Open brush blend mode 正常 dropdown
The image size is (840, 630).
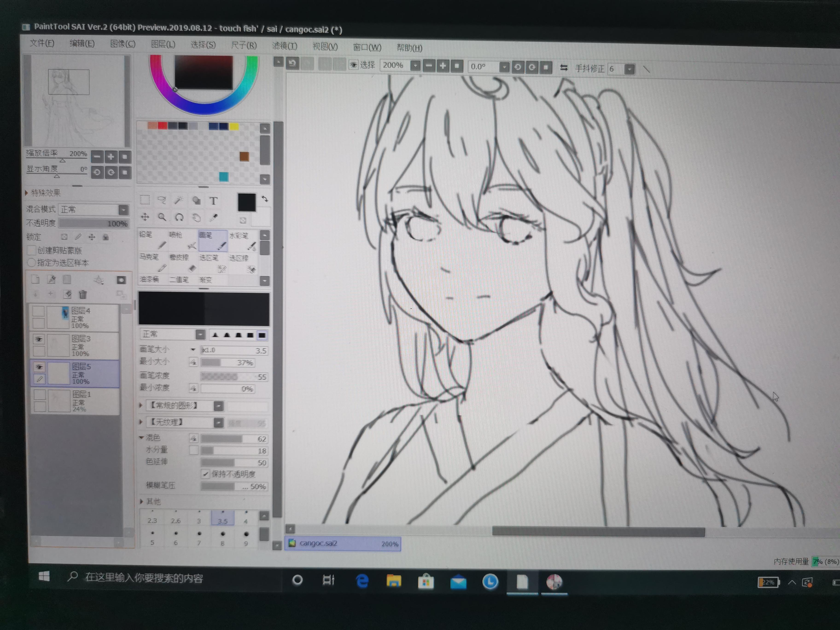[x=200, y=334]
